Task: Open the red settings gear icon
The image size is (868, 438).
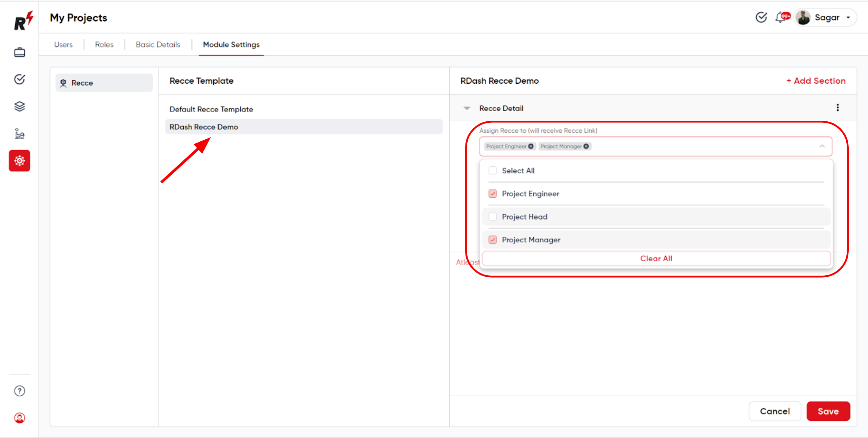Action: click(x=20, y=161)
